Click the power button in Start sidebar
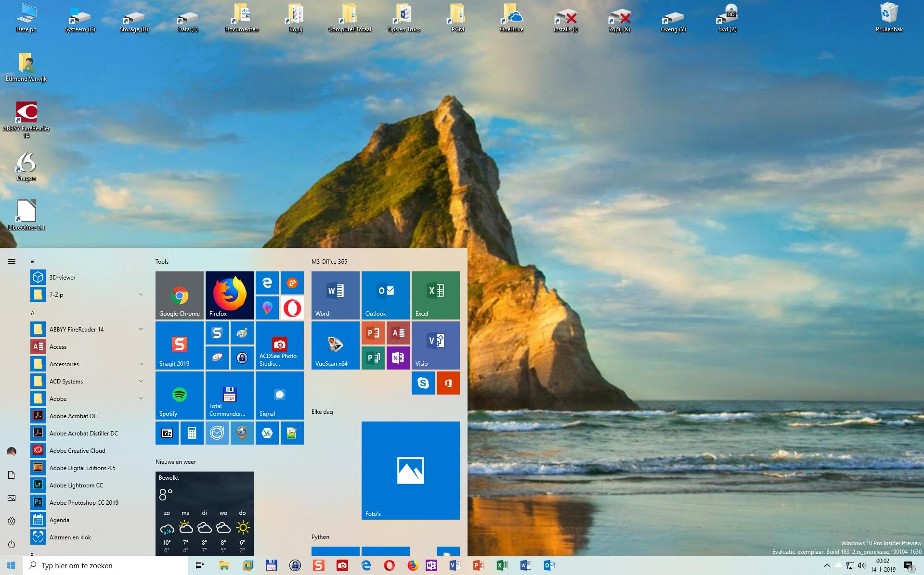Image resolution: width=924 pixels, height=575 pixels. click(x=12, y=544)
